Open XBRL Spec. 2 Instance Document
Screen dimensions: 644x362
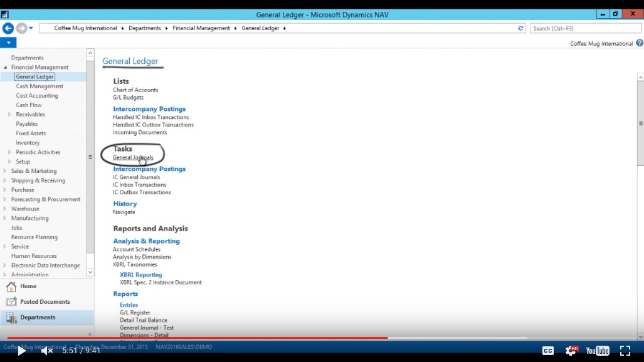coord(161,282)
